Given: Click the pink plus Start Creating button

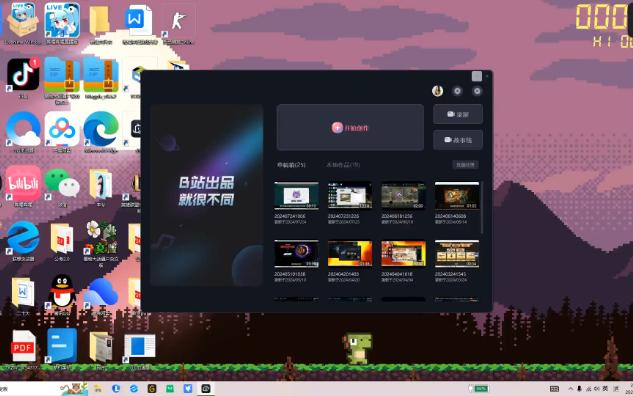Looking at the screenshot, I should coord(350,128).
